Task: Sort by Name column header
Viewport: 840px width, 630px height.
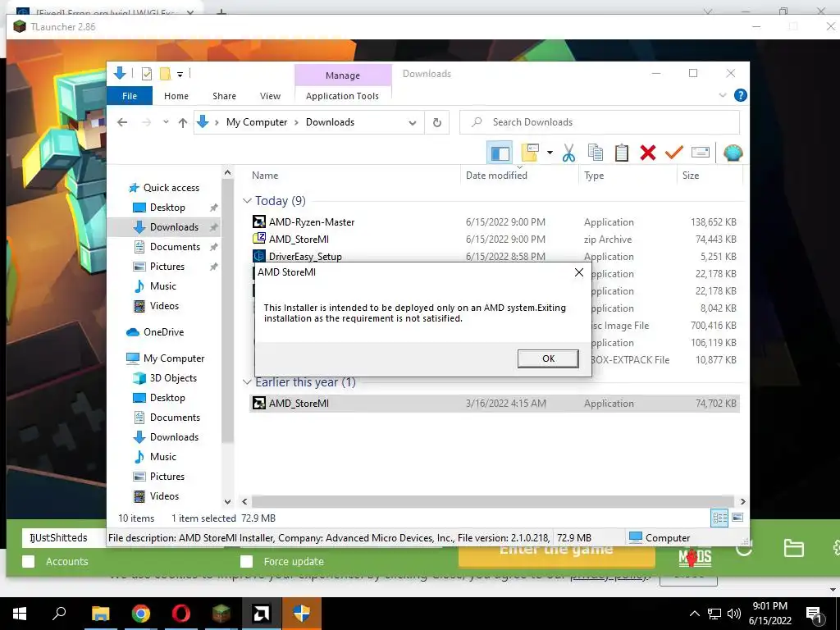Action: click(265, 176)
